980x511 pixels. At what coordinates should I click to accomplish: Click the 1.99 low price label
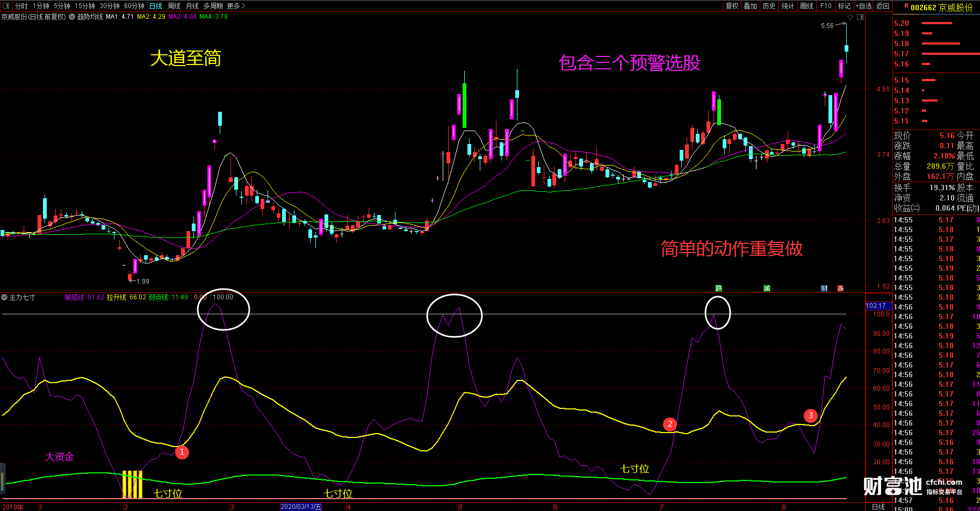(143, 282)
